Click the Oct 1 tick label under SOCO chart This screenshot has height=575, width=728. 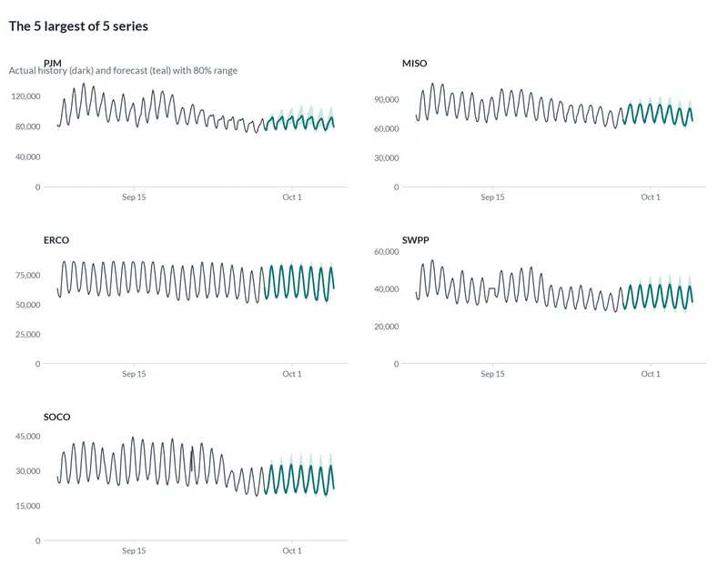click(x=292, y=550)
